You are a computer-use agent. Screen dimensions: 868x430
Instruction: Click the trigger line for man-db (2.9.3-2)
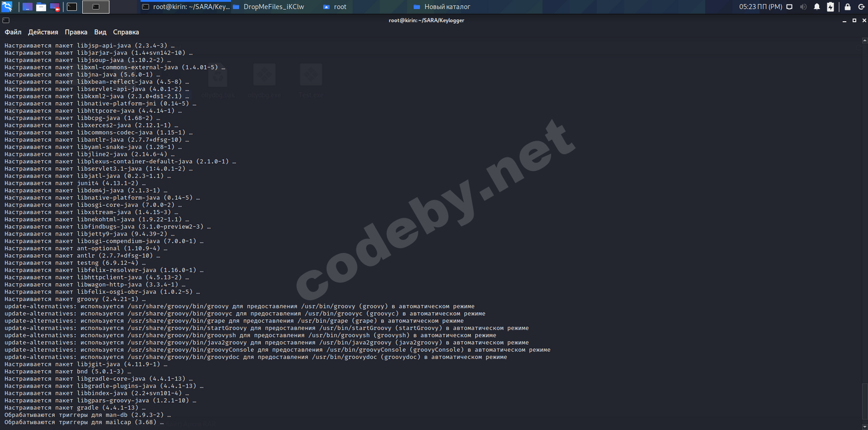point(87,415)
